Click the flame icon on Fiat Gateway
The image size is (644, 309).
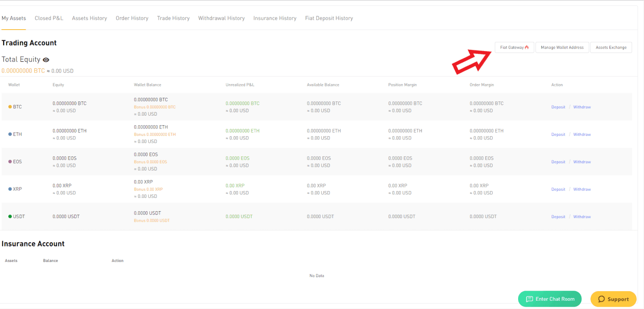pyautogui.click(x=527, y=48)
